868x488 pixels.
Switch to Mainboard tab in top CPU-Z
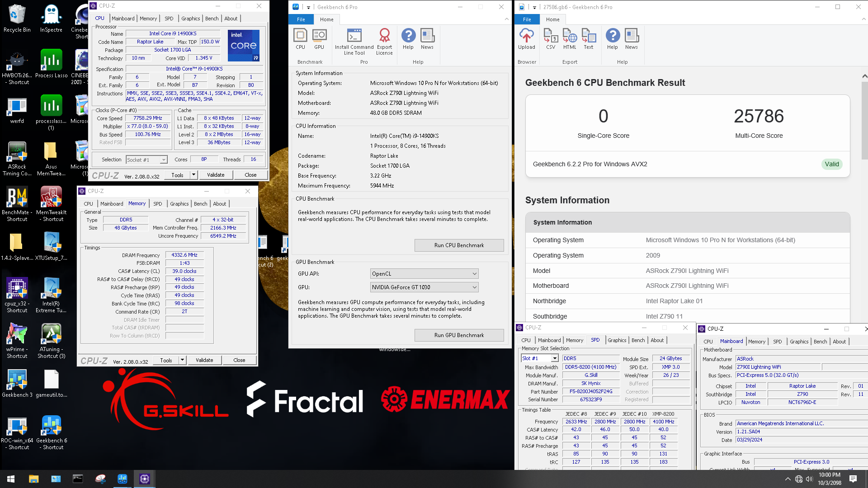(x=123, y=19)
